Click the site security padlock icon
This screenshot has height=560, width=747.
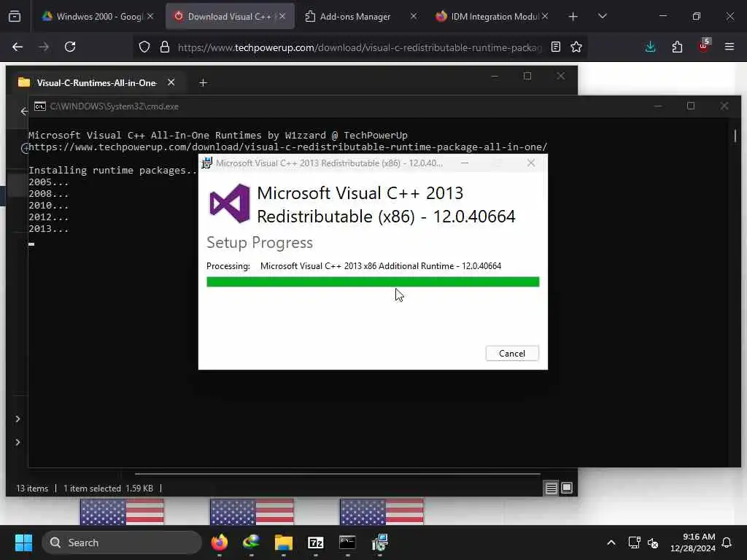pyautogui.click(x=164, y=47)
